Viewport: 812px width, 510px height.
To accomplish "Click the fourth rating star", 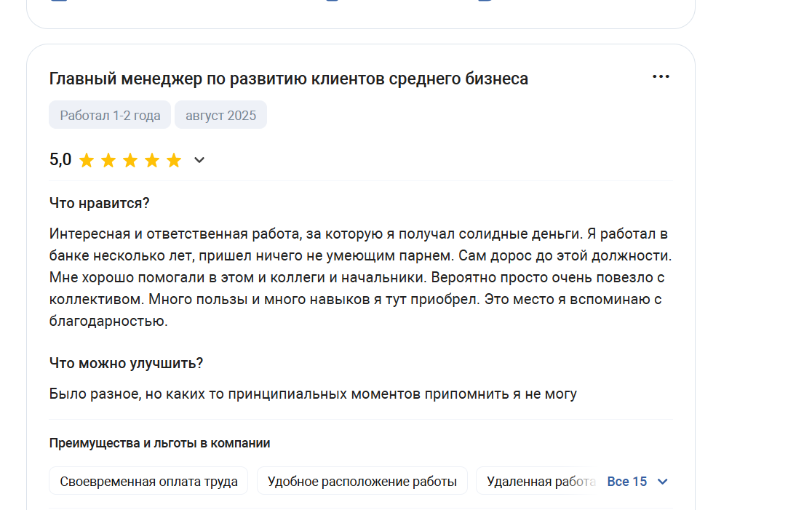I will coord(152,161).
